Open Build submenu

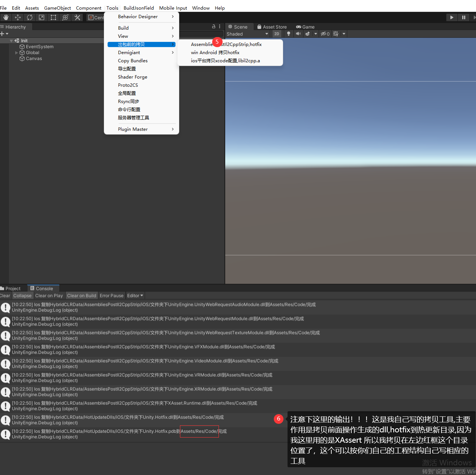[141, 28]
